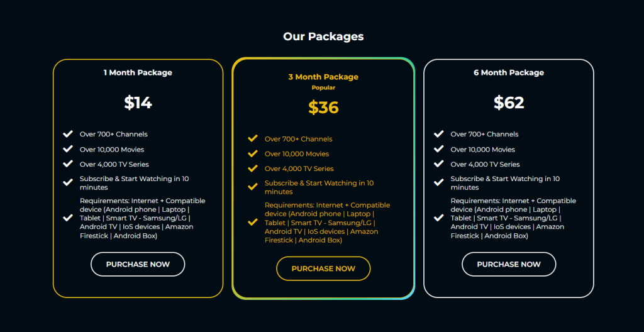Select the 6 Month Package title

(509, 72)
